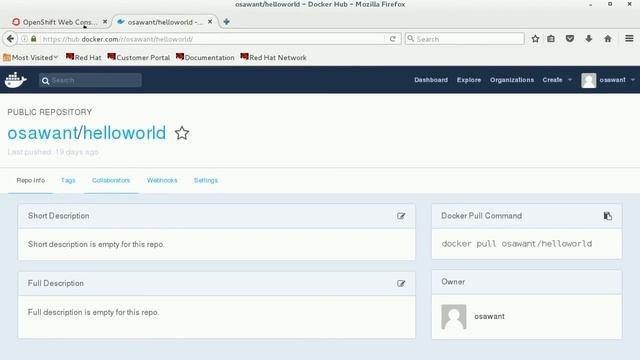640x360 pixels.
Task: Click the PUBLIC REPOSITORY label
Action: (49, 112)
